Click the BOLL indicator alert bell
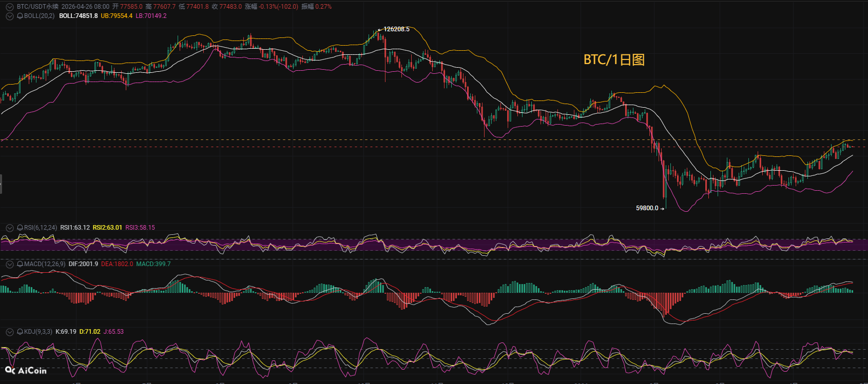The width and height of the screenshot is (868, 384). coord(20,16)
